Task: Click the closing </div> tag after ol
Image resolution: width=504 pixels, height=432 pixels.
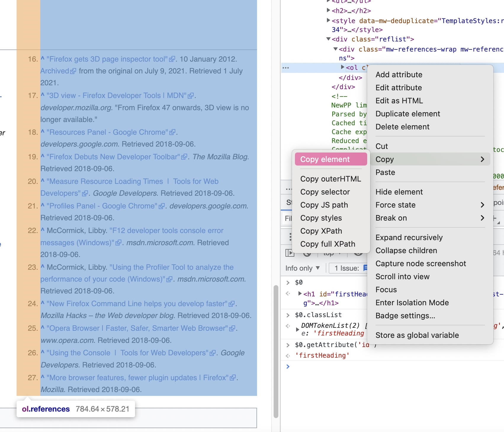Action: (x=350, y=78)
